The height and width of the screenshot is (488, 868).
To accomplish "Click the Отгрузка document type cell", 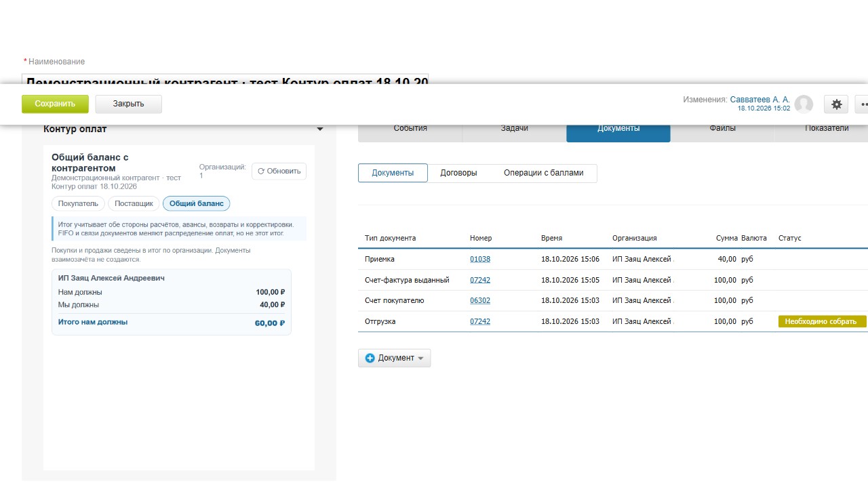I will coord(380,321).
